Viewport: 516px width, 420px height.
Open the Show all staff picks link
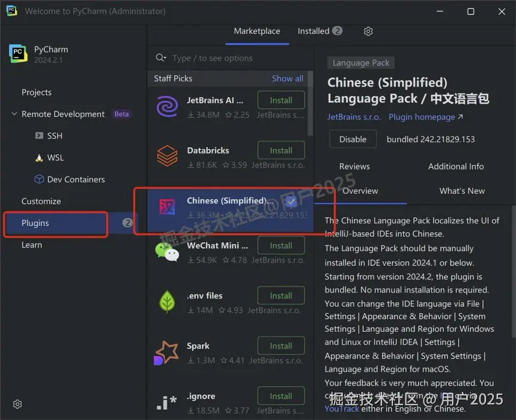pos(287,78)
